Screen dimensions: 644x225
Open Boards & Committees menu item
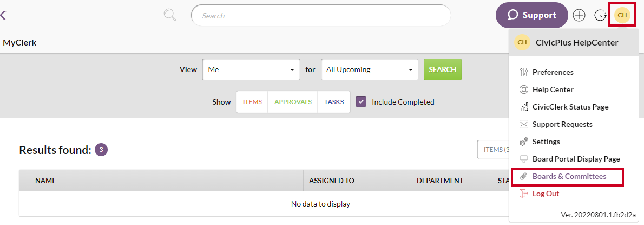coord(569,176)
